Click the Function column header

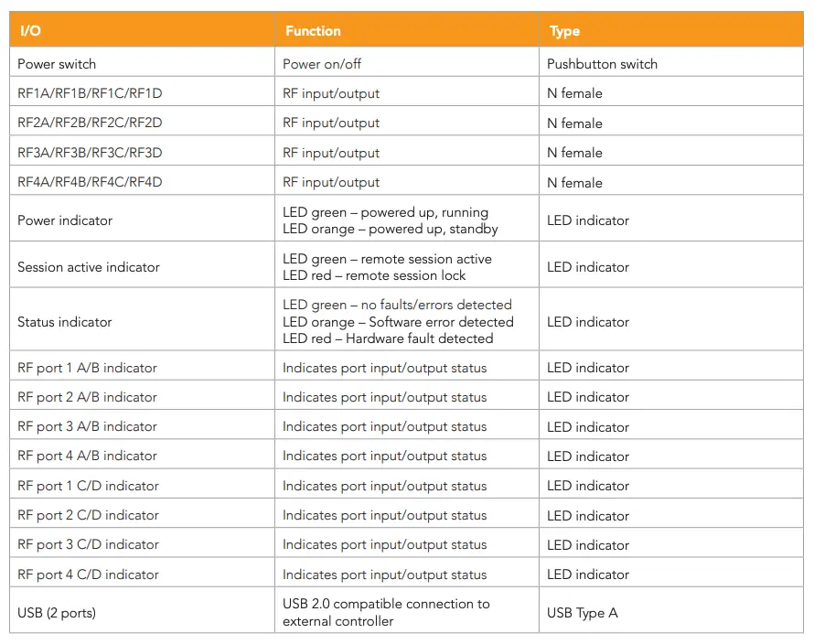pos(313,31)
